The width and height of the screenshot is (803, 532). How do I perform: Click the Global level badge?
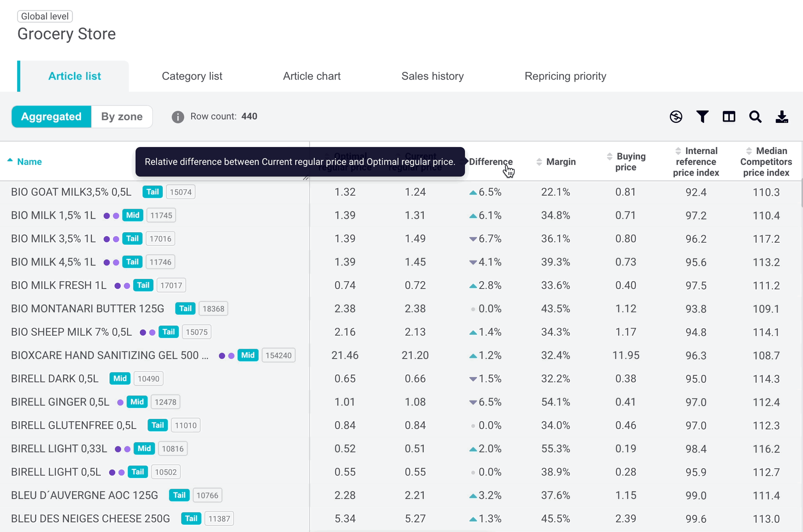tap(45, 16)
